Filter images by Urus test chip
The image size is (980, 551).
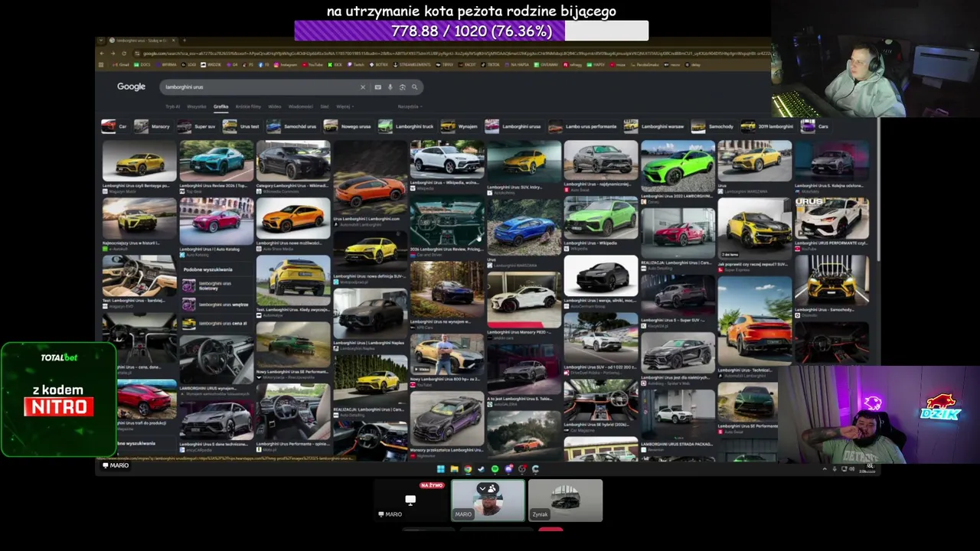click(241, 126)
